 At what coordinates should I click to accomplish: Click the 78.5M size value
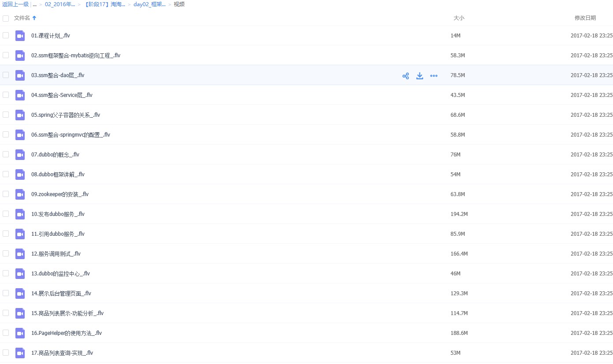pos(458,75)
